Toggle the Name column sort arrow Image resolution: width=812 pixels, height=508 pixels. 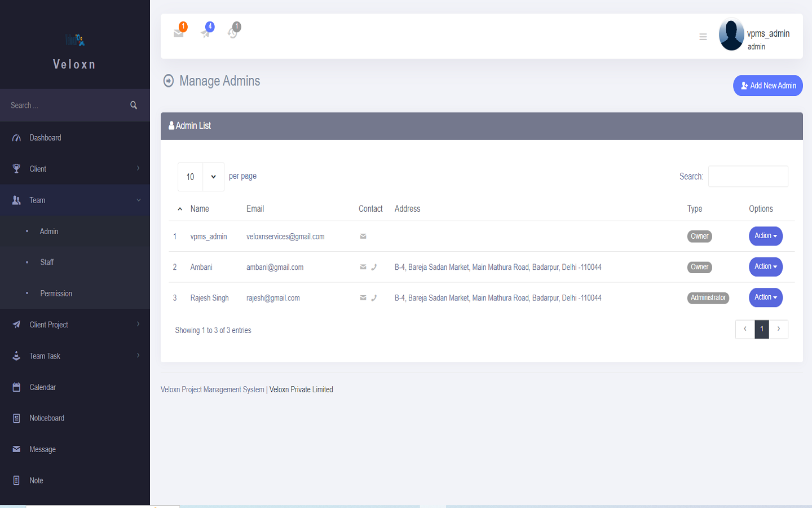[179, 208]
